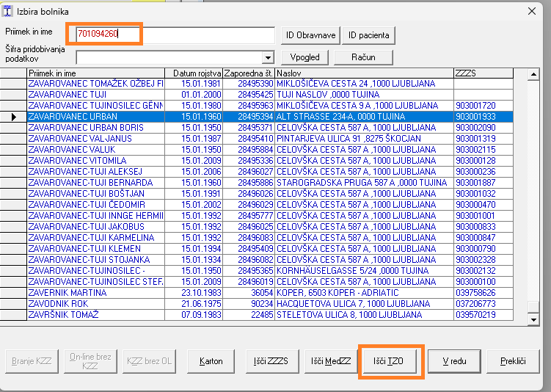Click the Karton button

211,361
